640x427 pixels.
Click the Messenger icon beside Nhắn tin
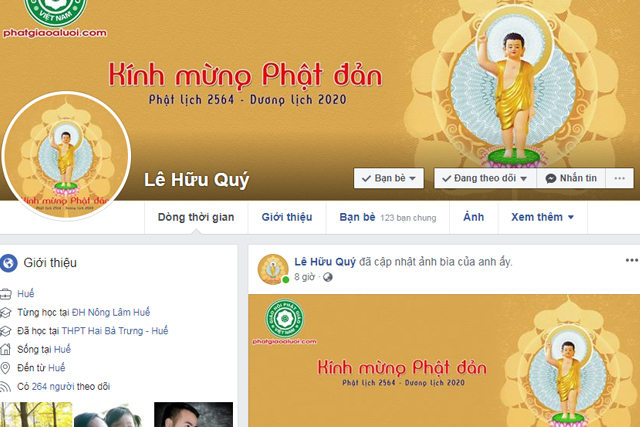pos(551,179)
